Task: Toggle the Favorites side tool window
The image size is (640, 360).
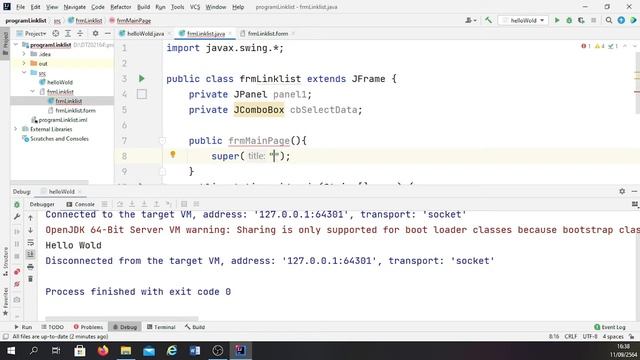Action: pos(5,301)
